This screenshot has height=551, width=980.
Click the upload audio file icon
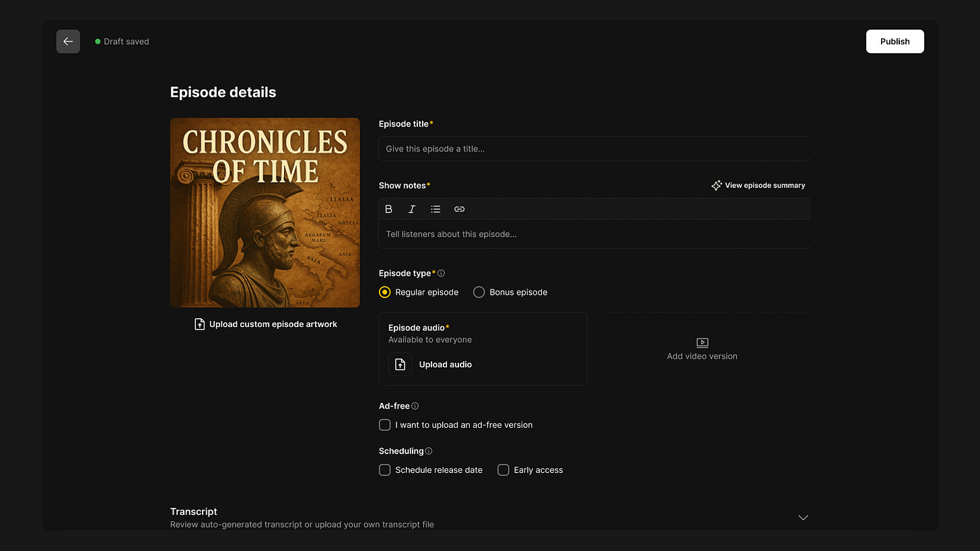[x=400, y=365]
